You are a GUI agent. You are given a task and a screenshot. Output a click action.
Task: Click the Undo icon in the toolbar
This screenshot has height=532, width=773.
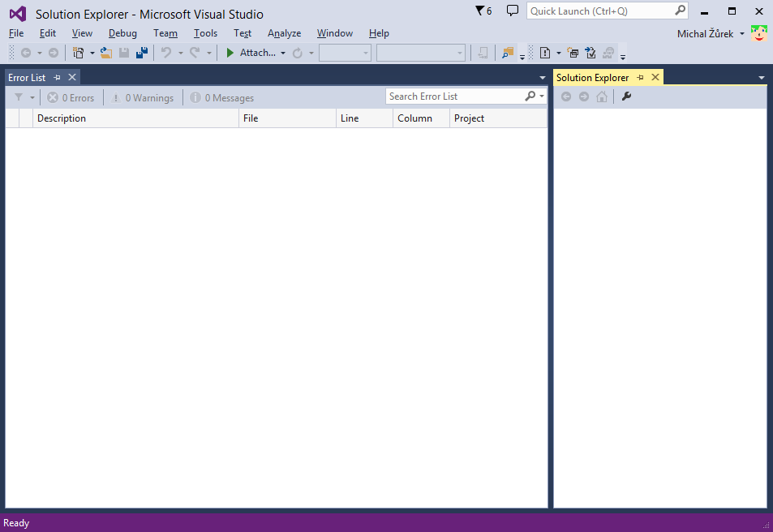tap(165, 53)
